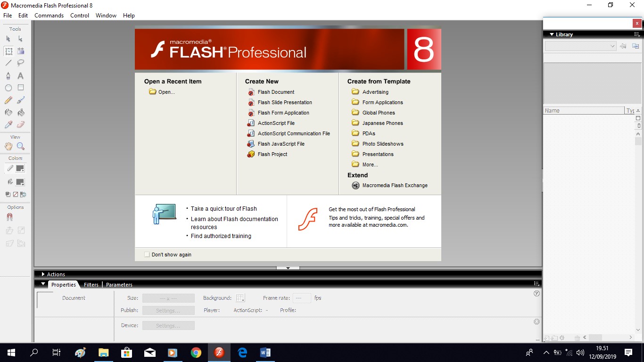
Task: Switch to the Parameters tab
Action: coord(119,285)
